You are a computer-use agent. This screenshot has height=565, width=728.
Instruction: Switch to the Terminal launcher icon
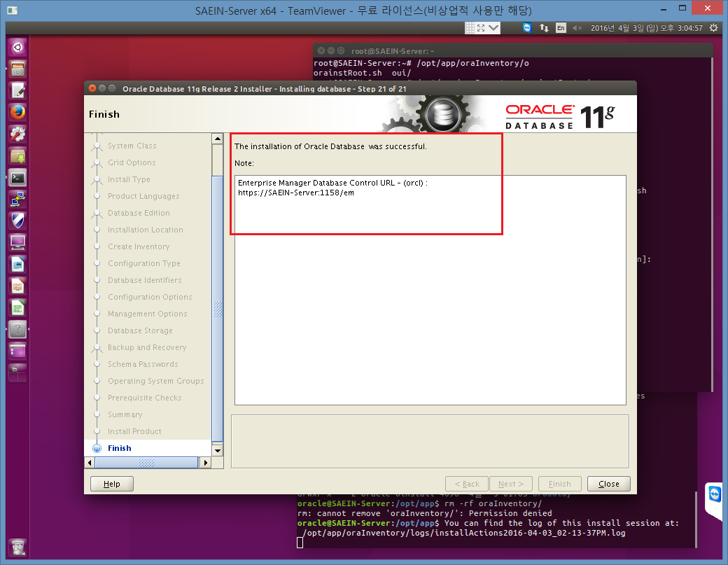coord(17,178)
